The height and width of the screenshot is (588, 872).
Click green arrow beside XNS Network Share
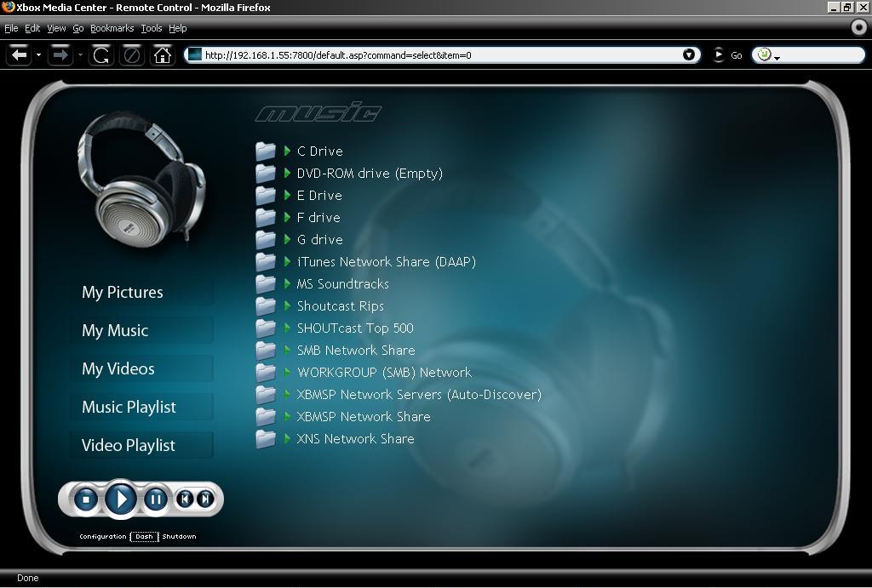click(x=287, y=438)
